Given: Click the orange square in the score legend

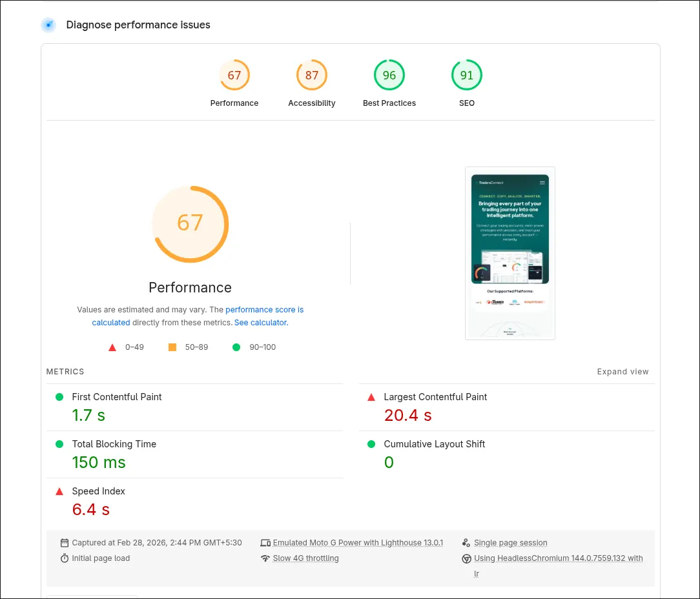Looking at the screenshot, I should pos(172,347).
